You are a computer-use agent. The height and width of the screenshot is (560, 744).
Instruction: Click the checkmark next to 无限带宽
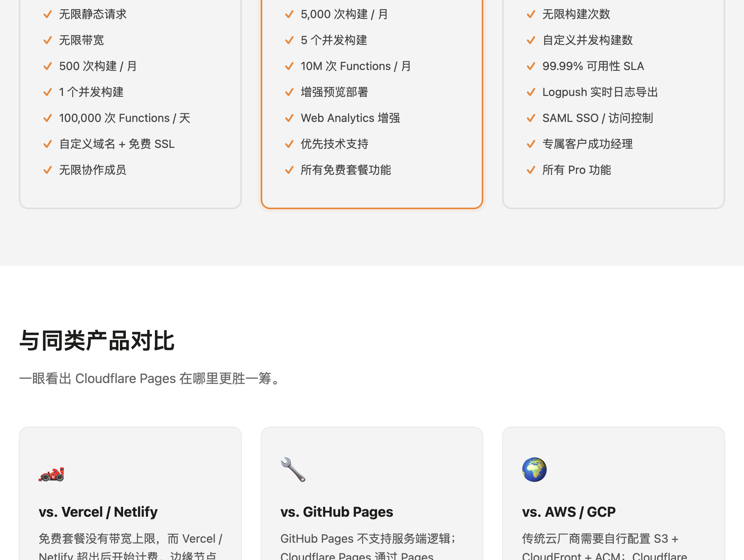(x=48, y=41)
